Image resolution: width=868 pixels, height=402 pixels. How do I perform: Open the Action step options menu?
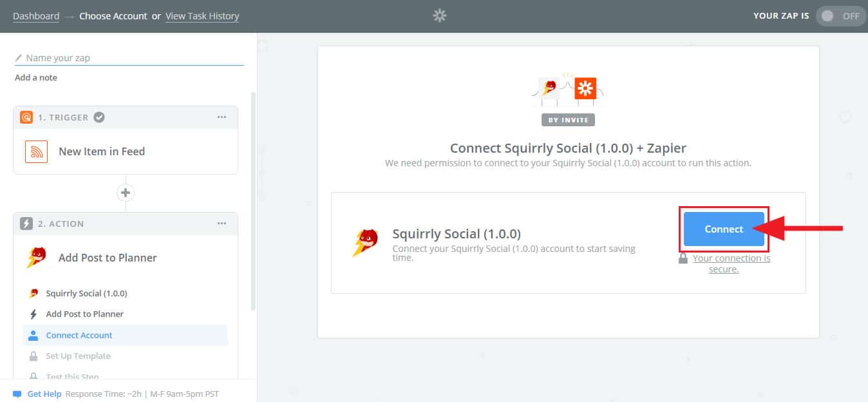222,224
